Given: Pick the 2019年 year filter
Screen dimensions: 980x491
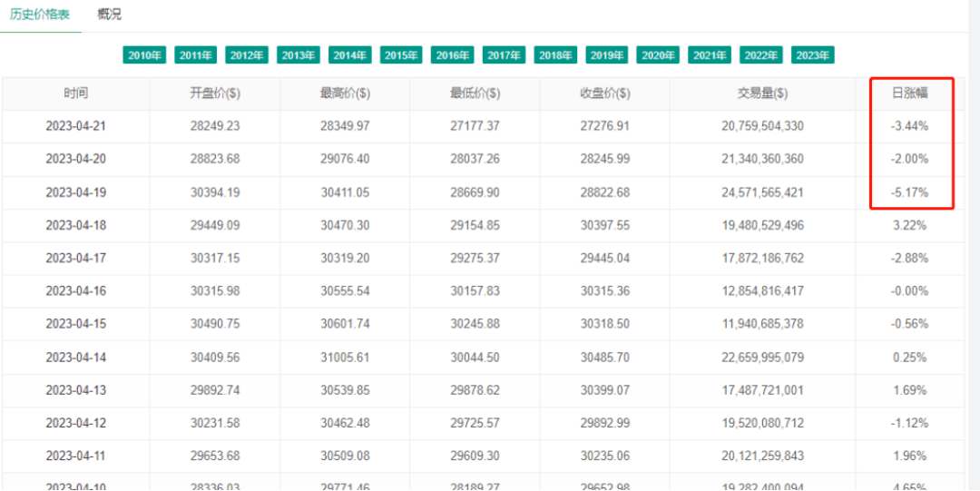Looking at the screenshot, I should coord(607,55).
